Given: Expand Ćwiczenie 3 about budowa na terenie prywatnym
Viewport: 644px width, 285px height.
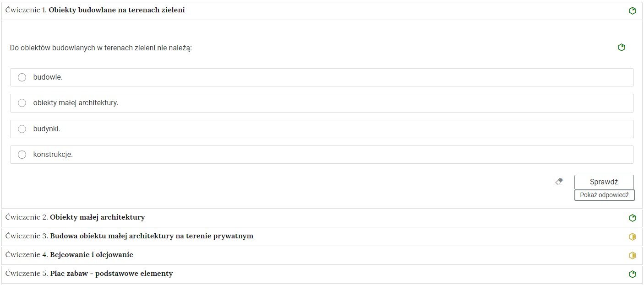Looking at the screenshot, I should 151,236.
